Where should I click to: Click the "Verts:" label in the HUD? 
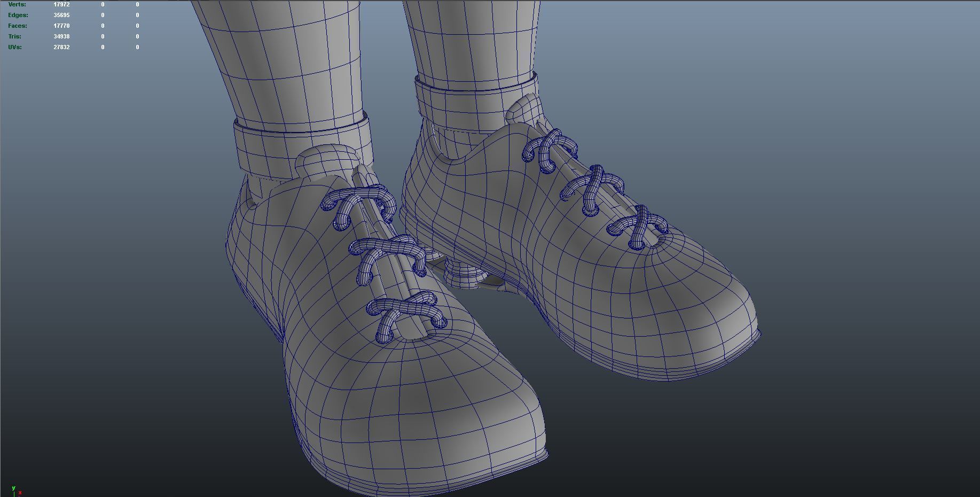pyautogui.click(x=17, y=4)
